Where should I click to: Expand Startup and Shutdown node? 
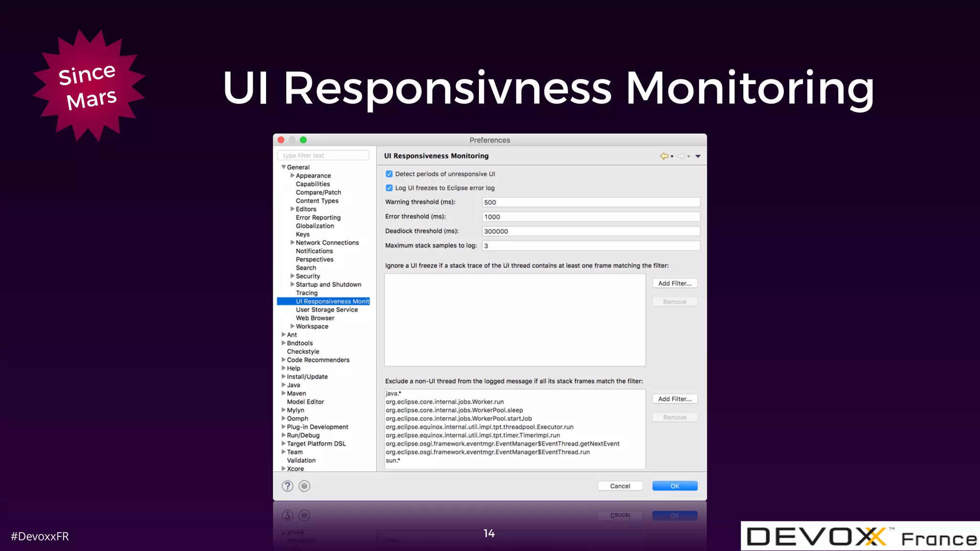(x=292, y=285)
